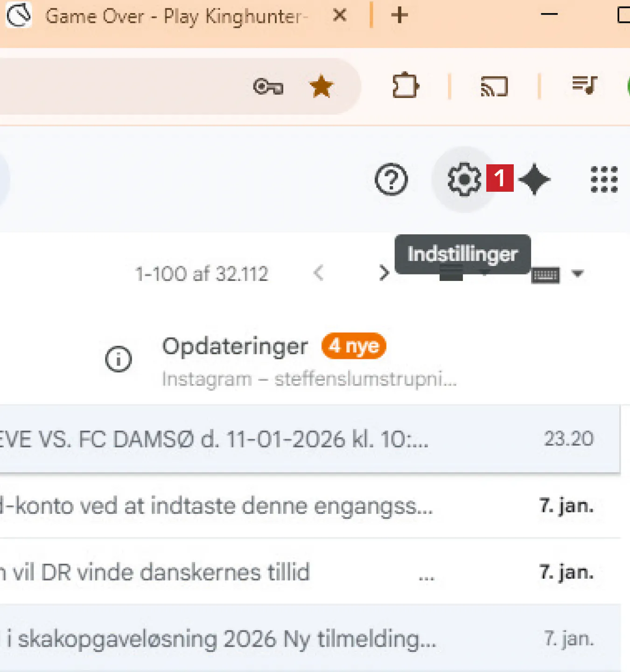The width and height of the screenshot is (630, 672).
Task: Open the Gmail support help icon
Action: 391,179
